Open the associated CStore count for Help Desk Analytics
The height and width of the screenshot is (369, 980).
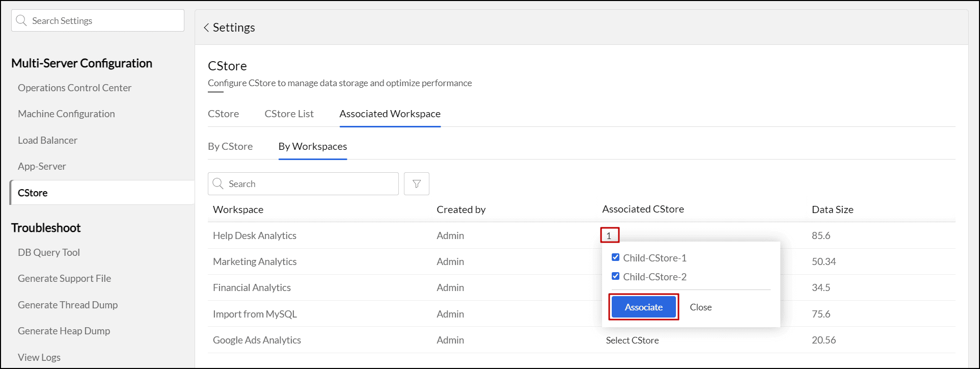click(609, 235)
